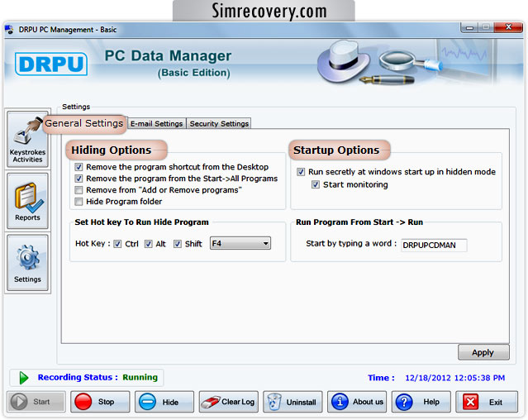528x420 pixels.
Task: Click the green recording status arrow
Action: point(24,378)
